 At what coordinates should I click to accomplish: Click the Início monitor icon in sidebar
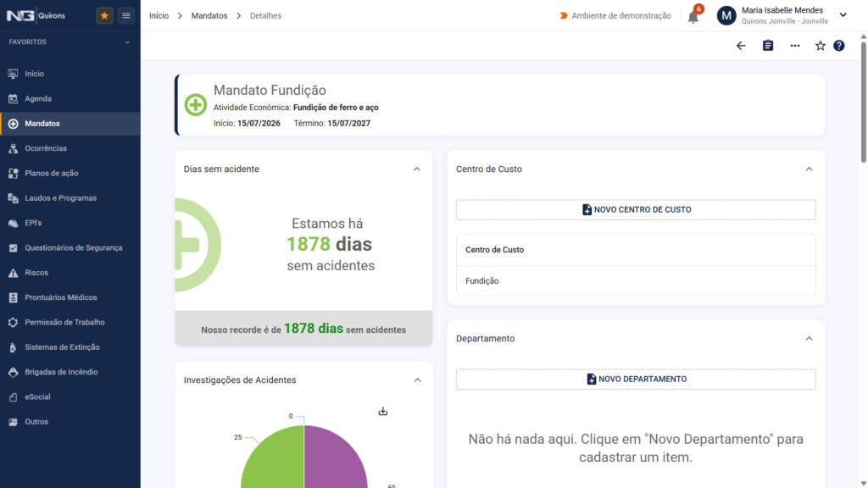14,74
